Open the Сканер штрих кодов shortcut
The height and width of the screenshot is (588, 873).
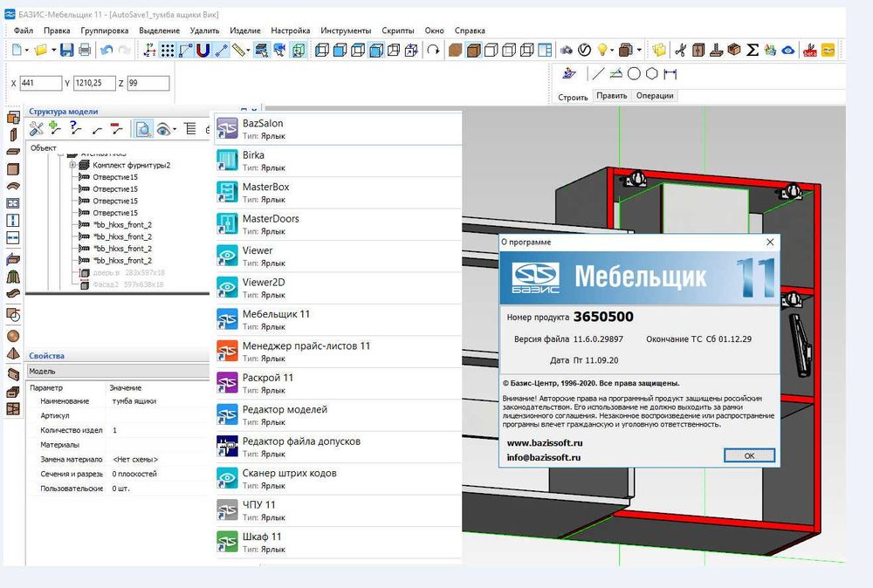339,478
